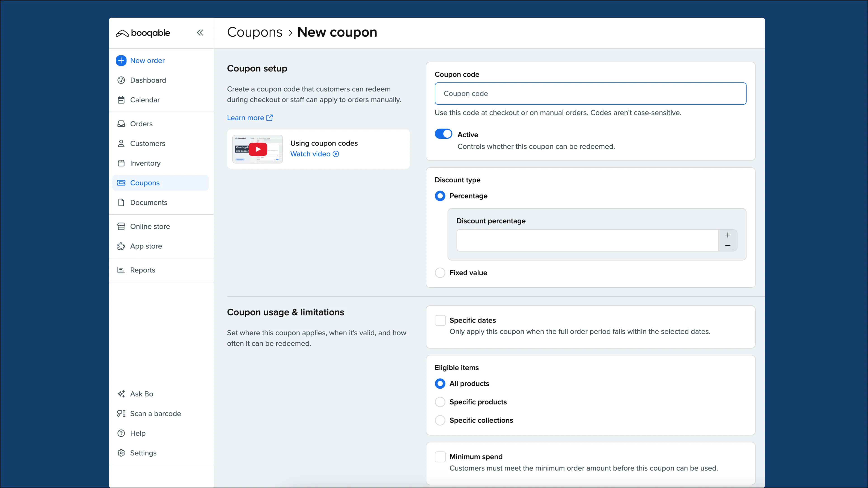Click the Online store storefront icon
Image resolution: width=868 pixels, height=488 pixels.
(x=121, y=227)
